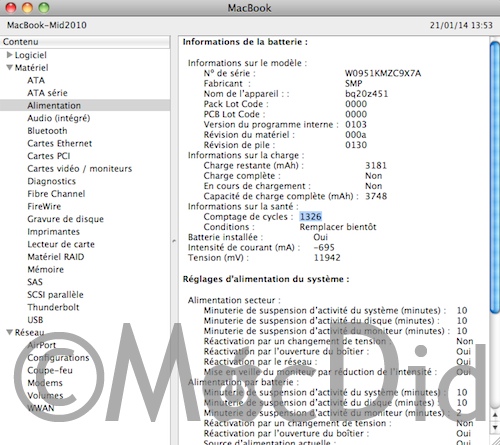Image resolution: width=500 pixels, height=445 pixels.
Task: Select SAS entry
Action: [35, 282]
